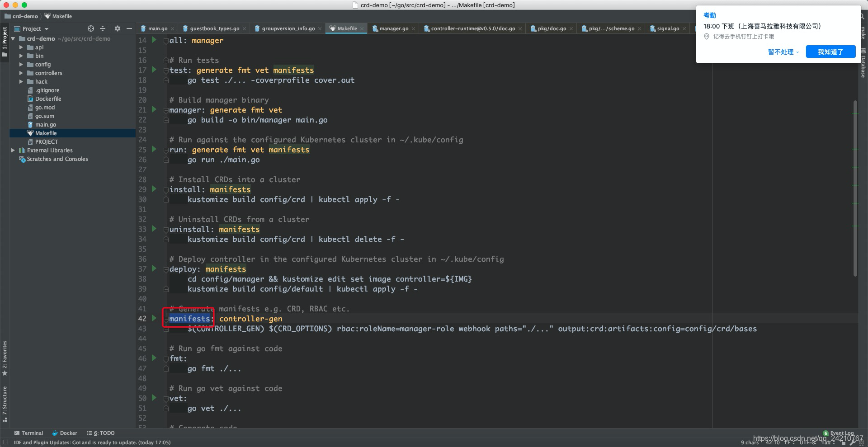Close the pkg/doc.go tab
This screenshot has width=868, height=447.
tap(571, 28)
